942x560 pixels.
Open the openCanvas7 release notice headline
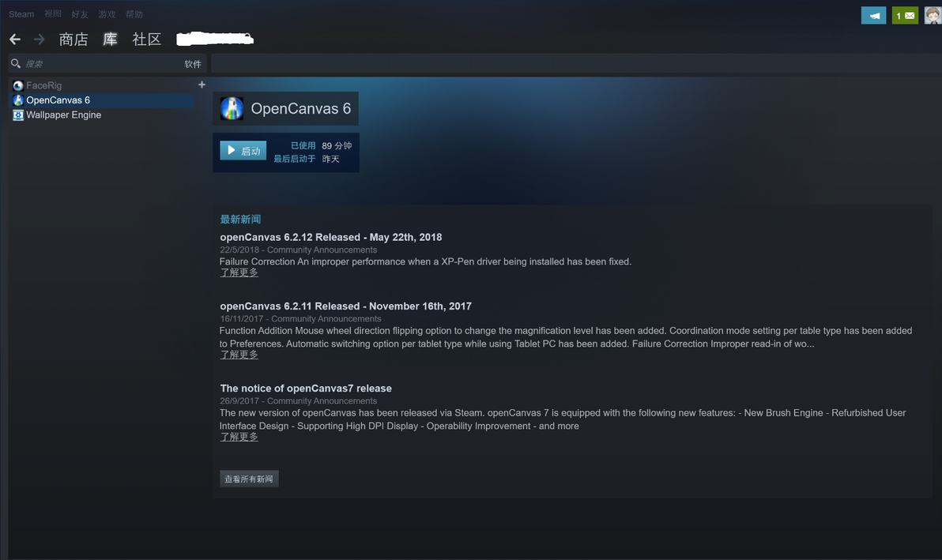306,389
